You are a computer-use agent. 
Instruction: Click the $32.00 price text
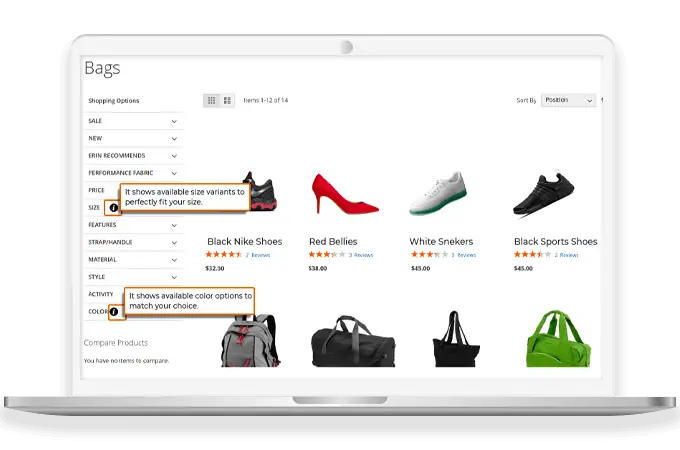(215, 268)
